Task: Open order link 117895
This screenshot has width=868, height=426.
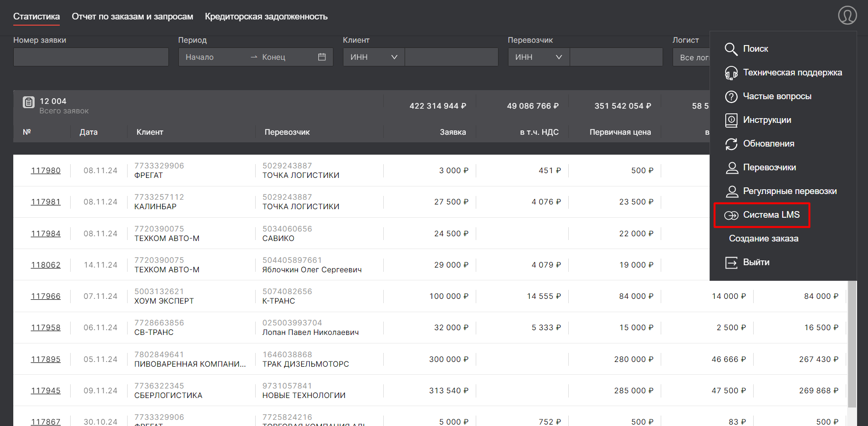Action: tap(46, 359)
